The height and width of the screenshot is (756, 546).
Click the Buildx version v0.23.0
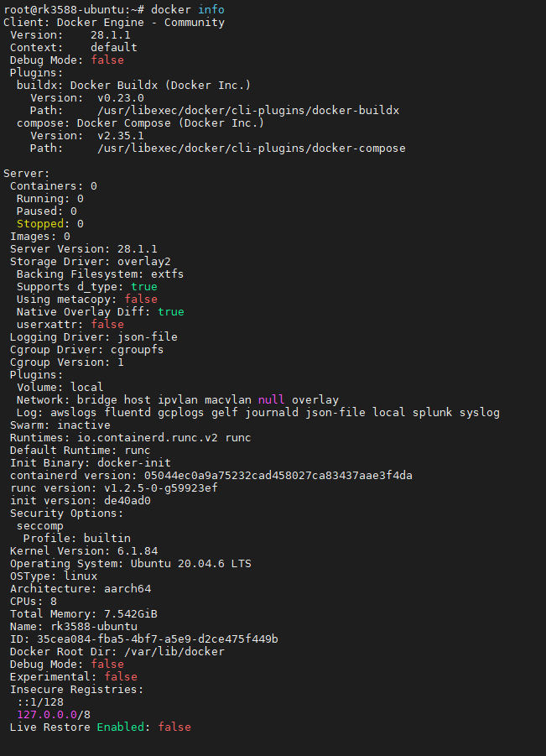coord(120,97)
